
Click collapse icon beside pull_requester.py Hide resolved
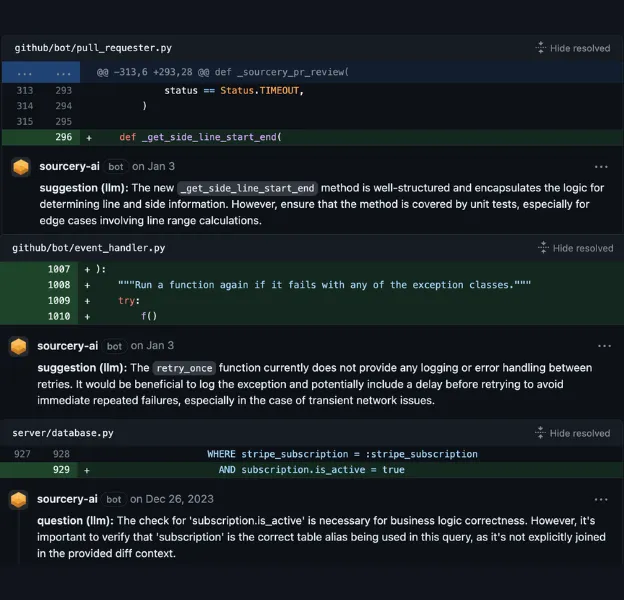click(x=540, y=47)
